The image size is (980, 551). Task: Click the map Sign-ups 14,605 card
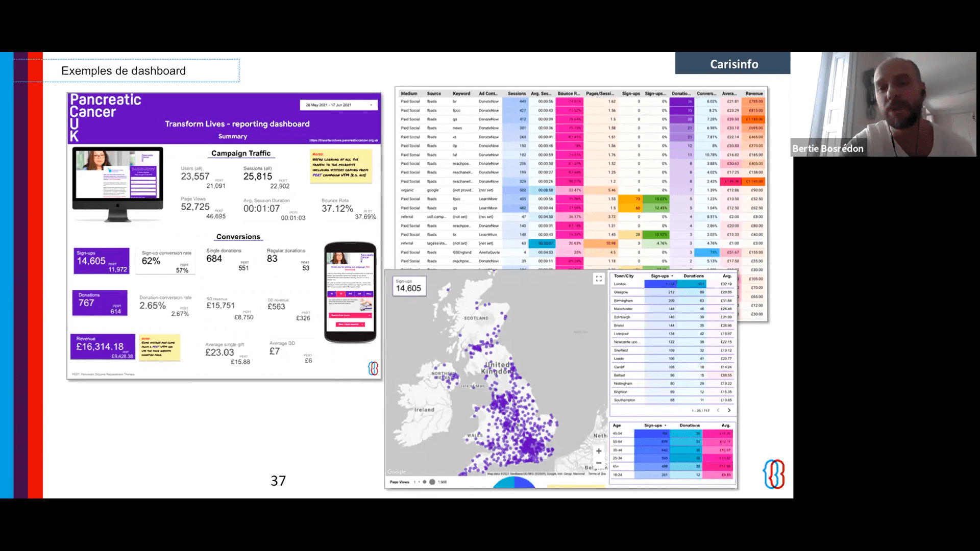[x=409, y=286]
